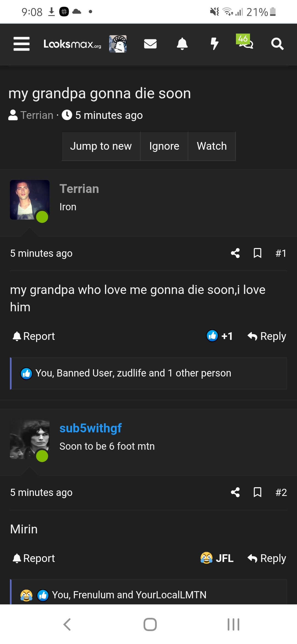Reply to Terrian's first post

pos(267,336)
